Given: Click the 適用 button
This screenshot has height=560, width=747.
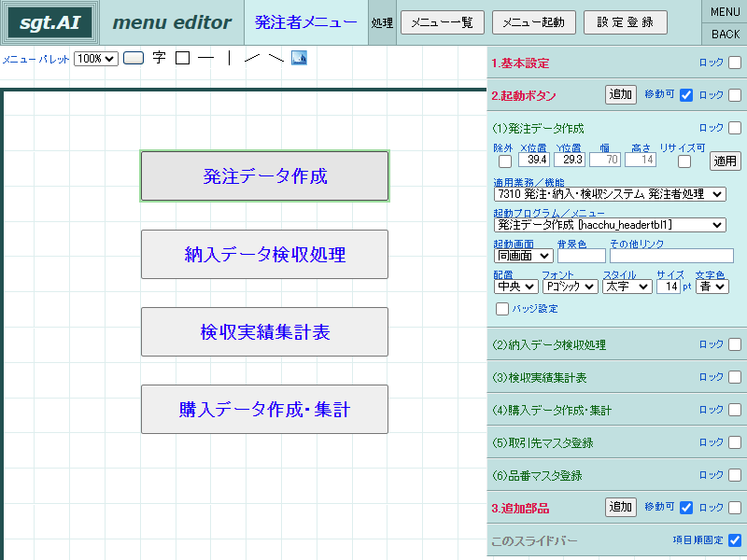Looking at the screenshot, I should click(x=726, y=161).
